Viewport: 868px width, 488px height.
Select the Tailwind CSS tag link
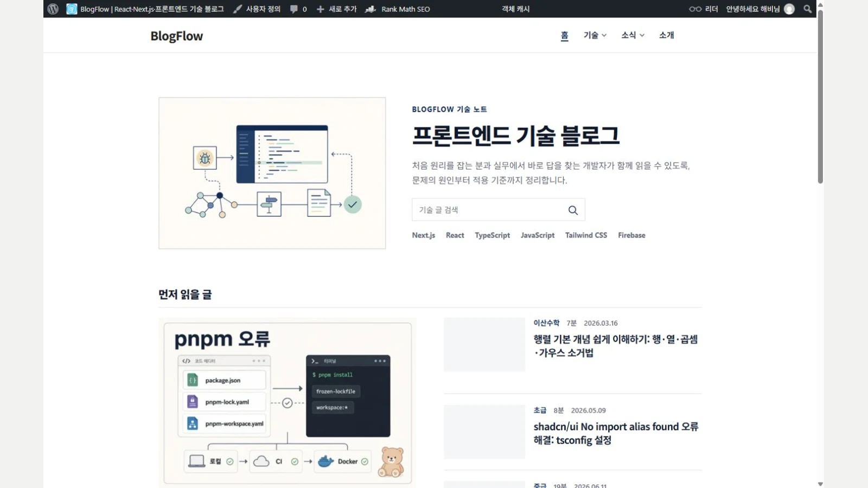pyautogui.click(x=586, y=235)
